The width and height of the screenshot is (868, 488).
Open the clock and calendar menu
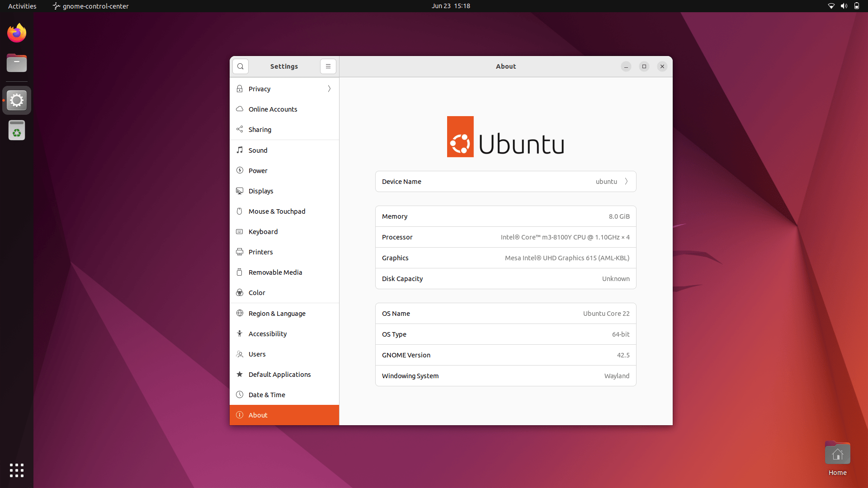click(451, 6)
